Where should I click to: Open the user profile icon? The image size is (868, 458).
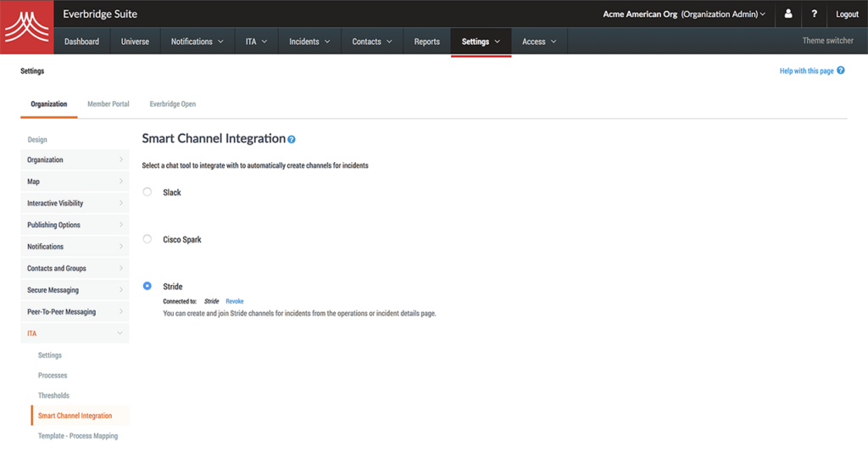coord(788,14)
